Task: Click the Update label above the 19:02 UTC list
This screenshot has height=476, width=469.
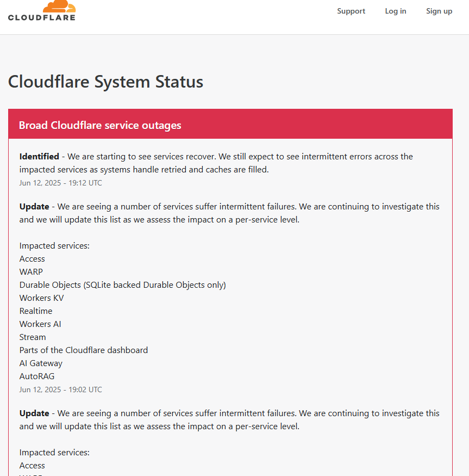Action: click(x=34, y=206)
